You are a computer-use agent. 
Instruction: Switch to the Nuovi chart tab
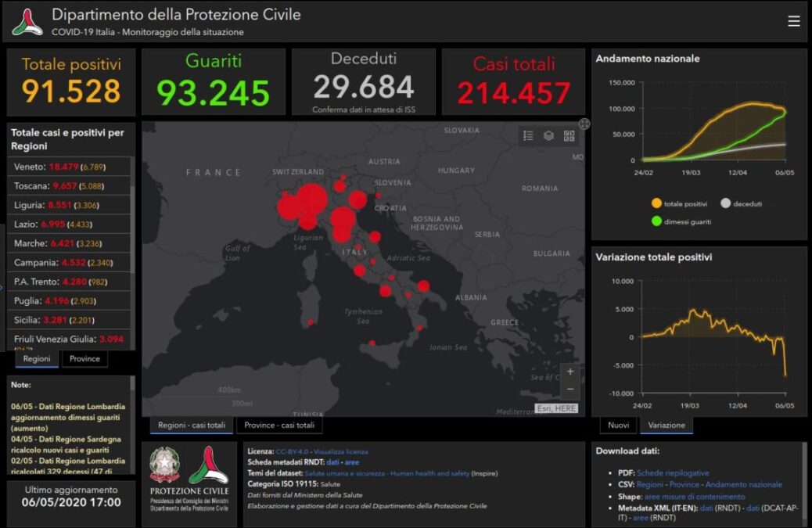[x=618, y=425]
